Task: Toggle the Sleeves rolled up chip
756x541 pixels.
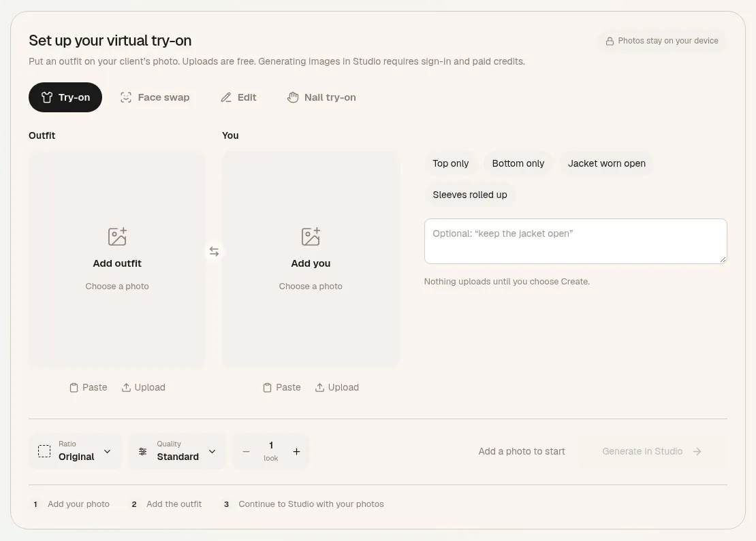Action: (470, 195)
